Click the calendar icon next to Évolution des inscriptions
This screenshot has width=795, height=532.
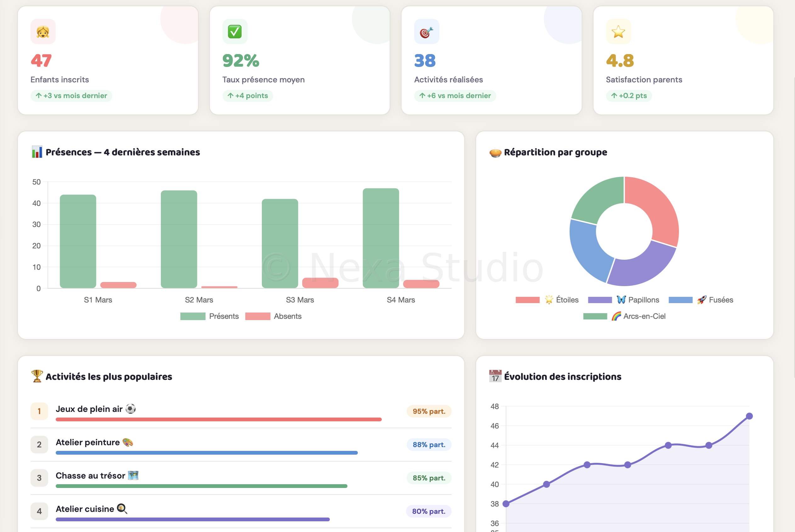[495, 376]
